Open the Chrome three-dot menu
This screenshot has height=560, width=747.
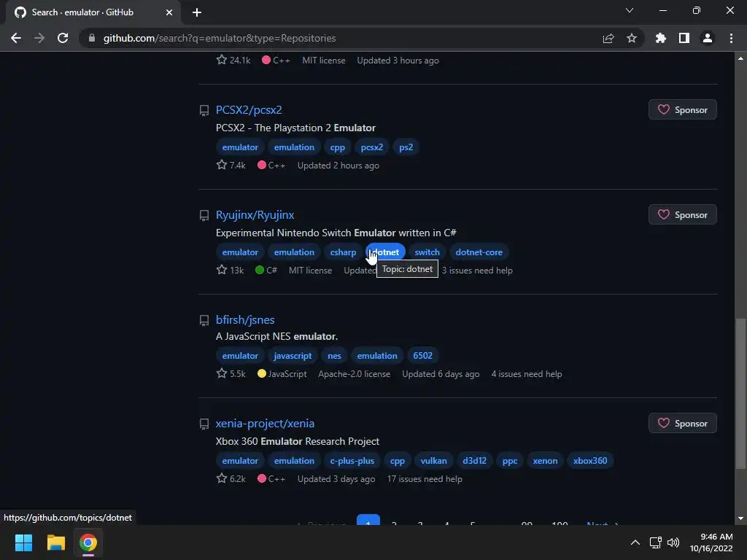(x=731, y=38)
